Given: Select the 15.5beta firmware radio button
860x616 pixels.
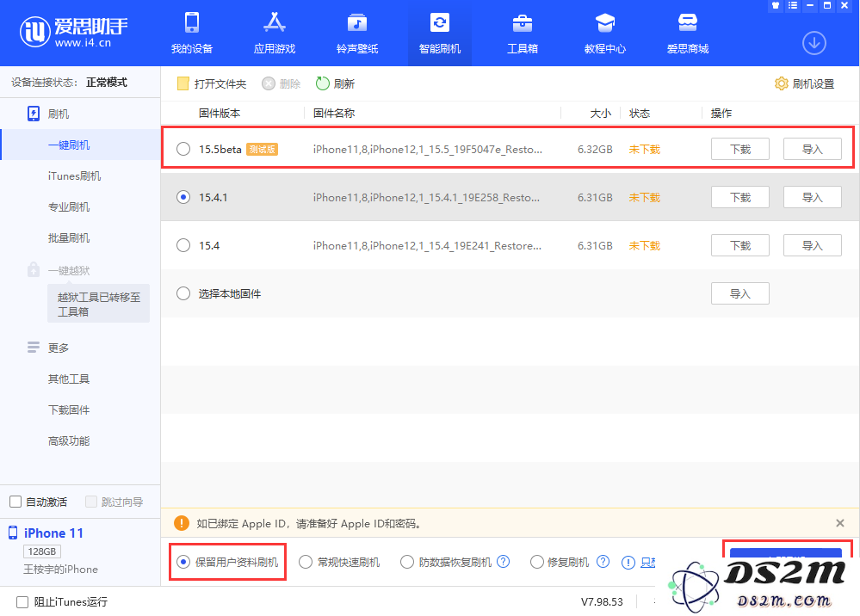Looking at the screenshot, I should pyautogui.click(x=183, y=149).
